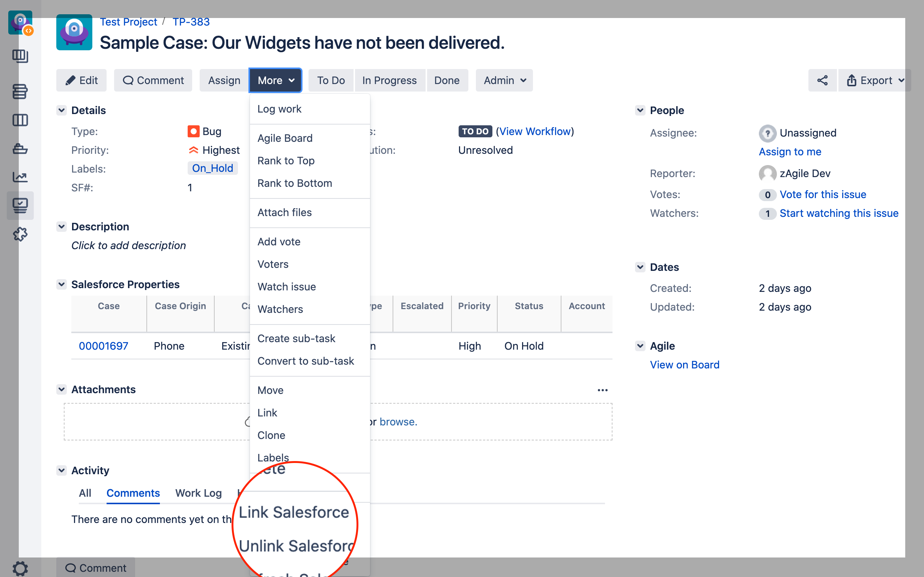Open the Admin dropdown
The height and width of the screenshot is (577, 924).
point(504,80)
